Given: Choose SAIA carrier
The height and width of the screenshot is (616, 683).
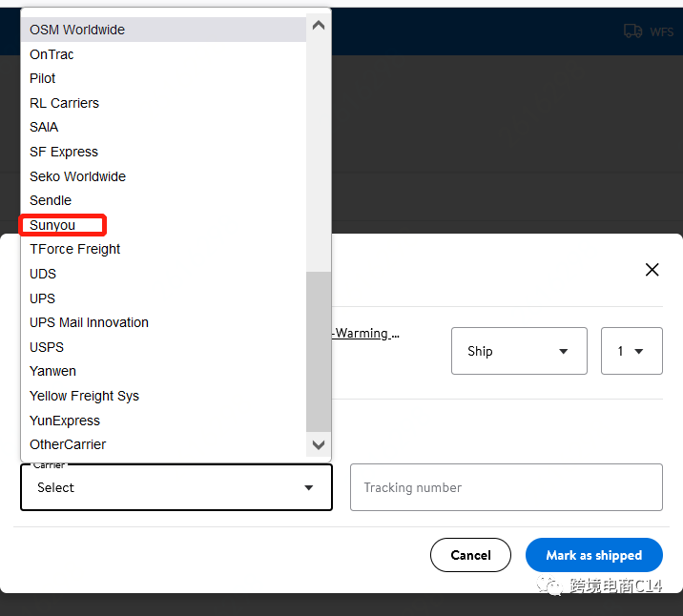Looking at the screenshot, I should point(163,127).
